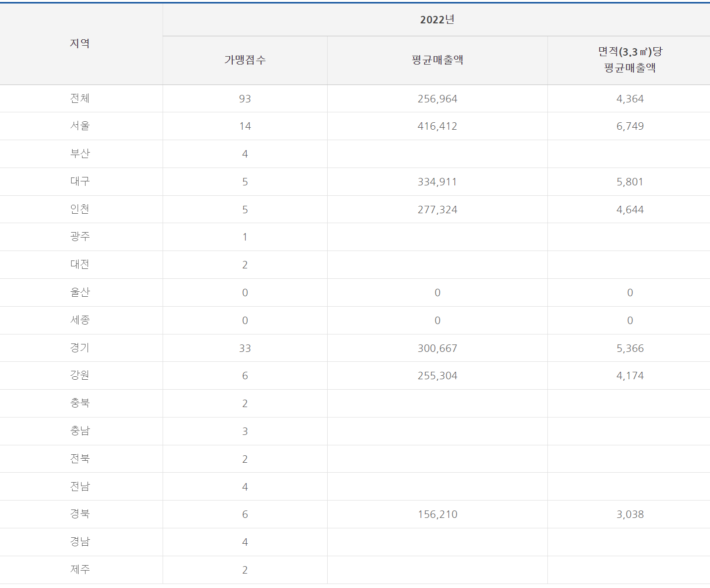Select the 5,366 per-area sales value
This screenshot has width=710, height=588.
click(x=630, y=348)
